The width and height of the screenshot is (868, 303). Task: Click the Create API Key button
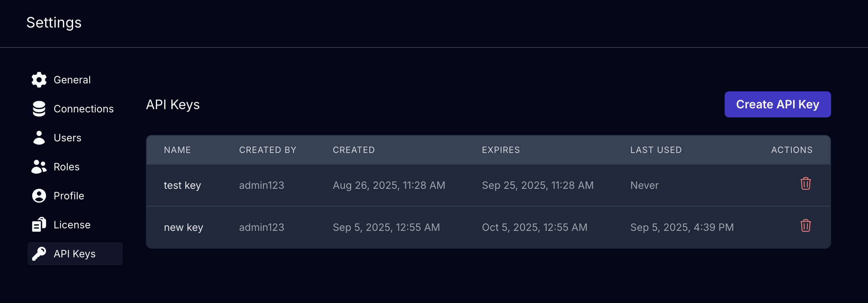tap(778, 104)
